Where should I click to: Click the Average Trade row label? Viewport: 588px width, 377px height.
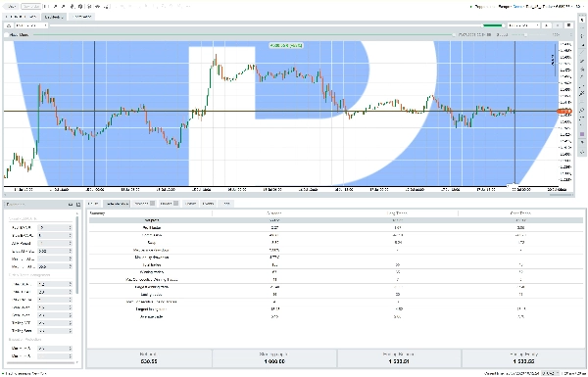tap(152, 316)
